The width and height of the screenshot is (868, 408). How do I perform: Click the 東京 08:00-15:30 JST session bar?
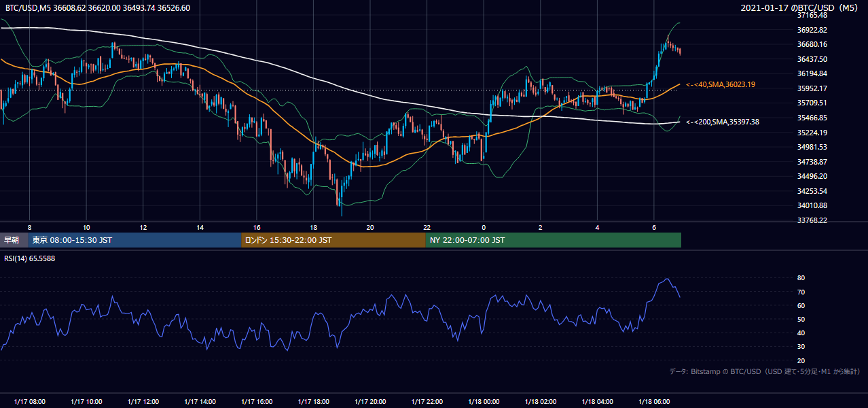pyautogui.click(x=134, y=240)
